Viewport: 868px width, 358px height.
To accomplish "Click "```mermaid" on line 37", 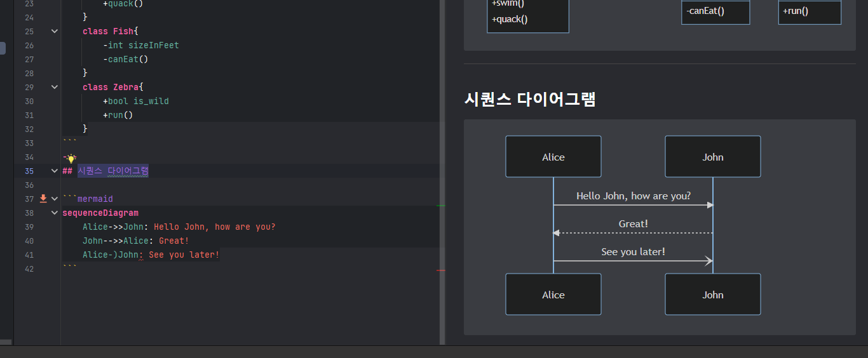I will point(88,199).
